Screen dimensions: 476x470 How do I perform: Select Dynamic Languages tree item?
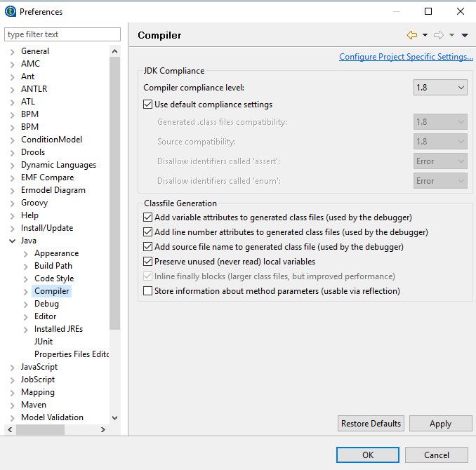(x=58, y=165)
